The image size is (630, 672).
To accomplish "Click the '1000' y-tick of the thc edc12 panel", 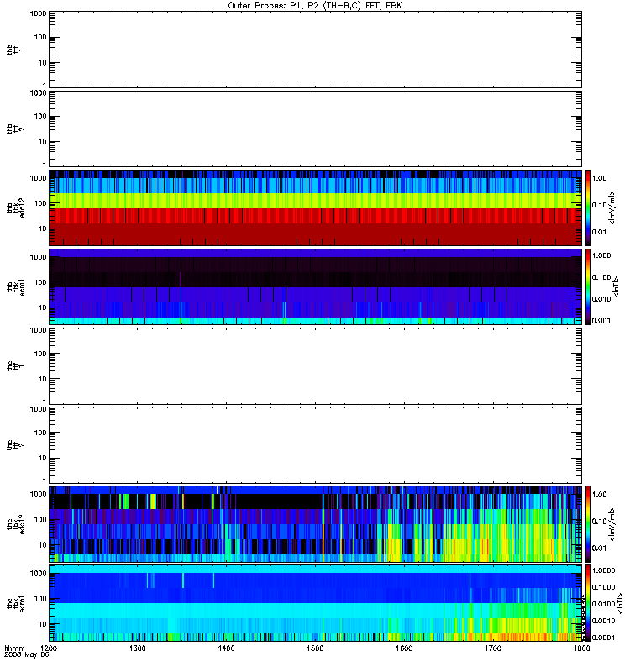I will coord(38,494).
